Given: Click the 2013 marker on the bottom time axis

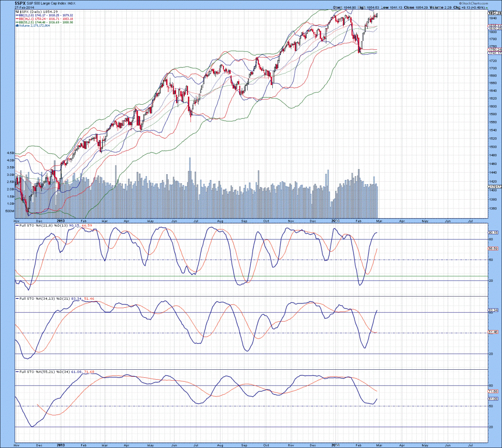Looking at the screenshot, I should tap(61, 445).
